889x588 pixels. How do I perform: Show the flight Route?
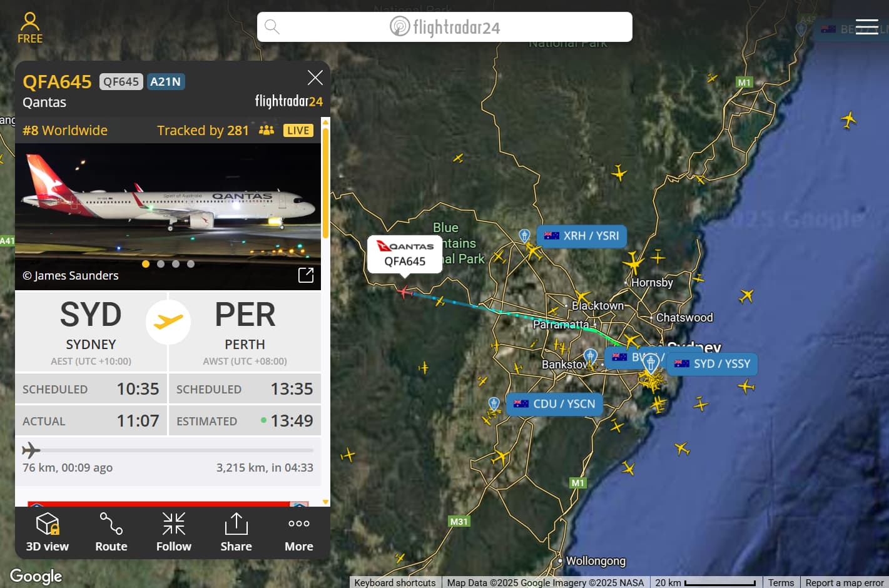[111, 532]
